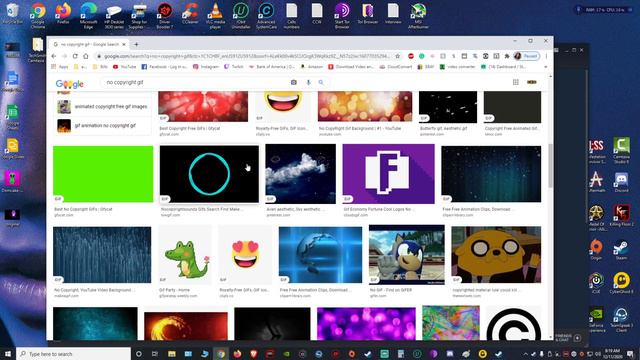Show hidden system tray icons

coord(525,354)
